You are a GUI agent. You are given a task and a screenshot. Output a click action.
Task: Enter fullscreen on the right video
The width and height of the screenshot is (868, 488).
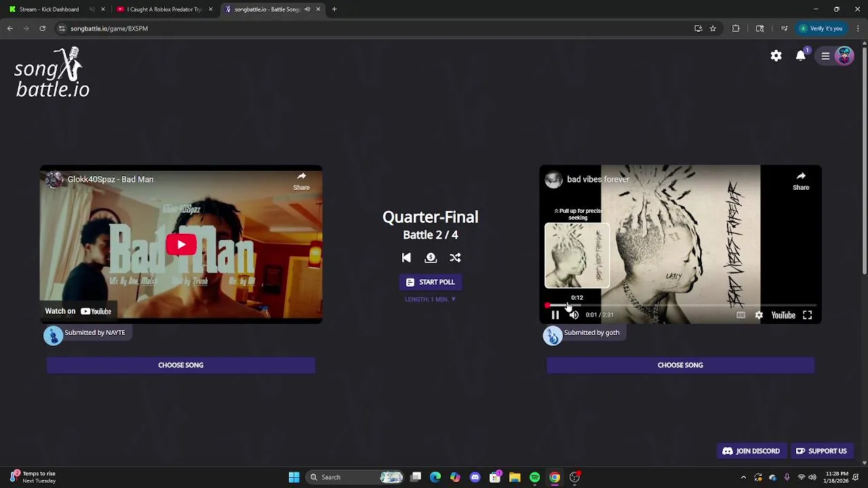pos(807,315)
